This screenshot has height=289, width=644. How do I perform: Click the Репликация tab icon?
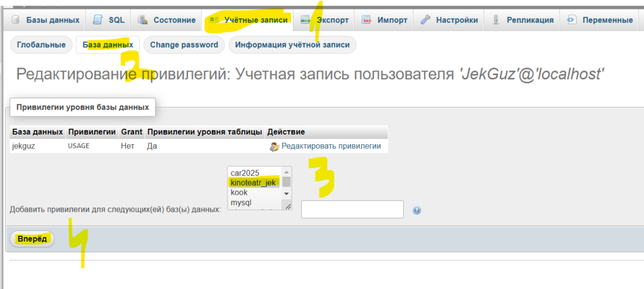pyautogui.click(x=496, y=20)
